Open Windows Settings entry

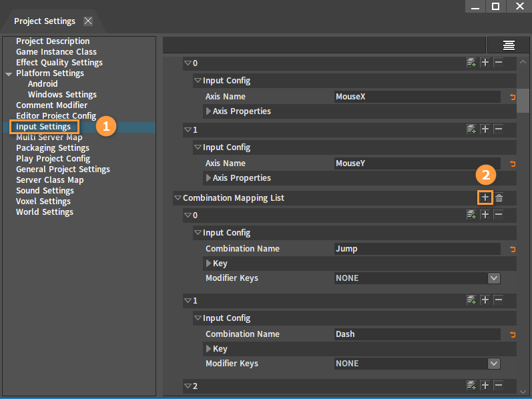click(62, 94)
